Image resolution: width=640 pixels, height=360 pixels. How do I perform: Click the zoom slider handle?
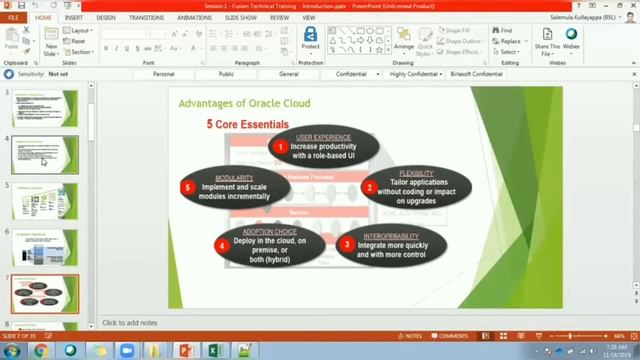[570, 336]
